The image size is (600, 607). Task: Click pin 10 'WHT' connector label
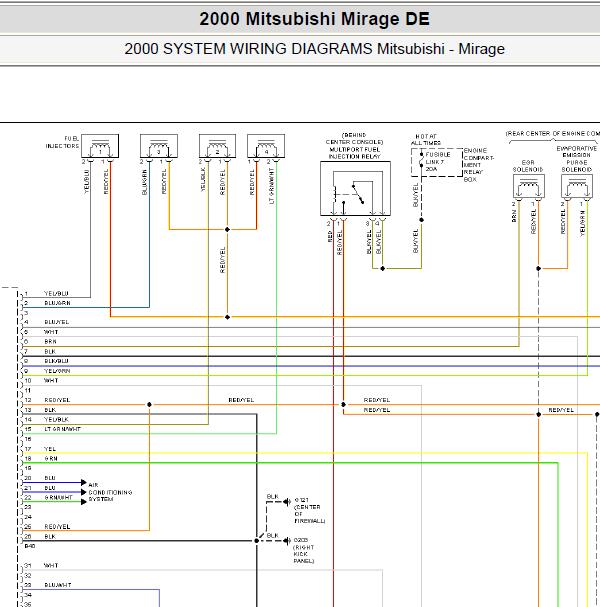(51, 381)
